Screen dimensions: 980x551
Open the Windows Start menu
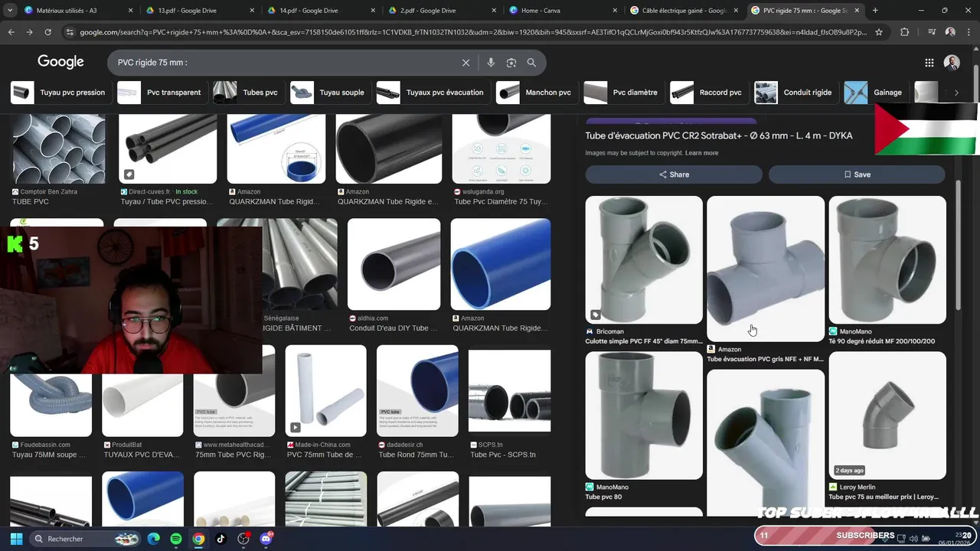point(16,539)
